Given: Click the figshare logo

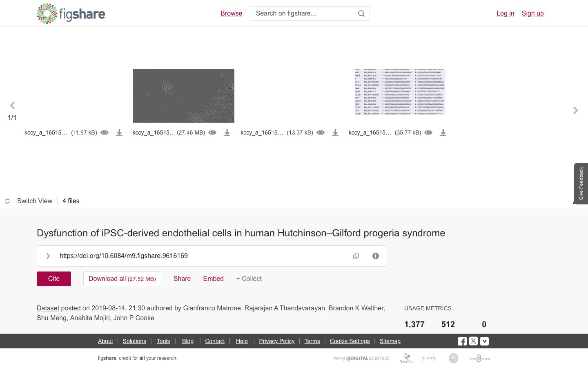Looking at the screenshot, I should tap(71, 13).
